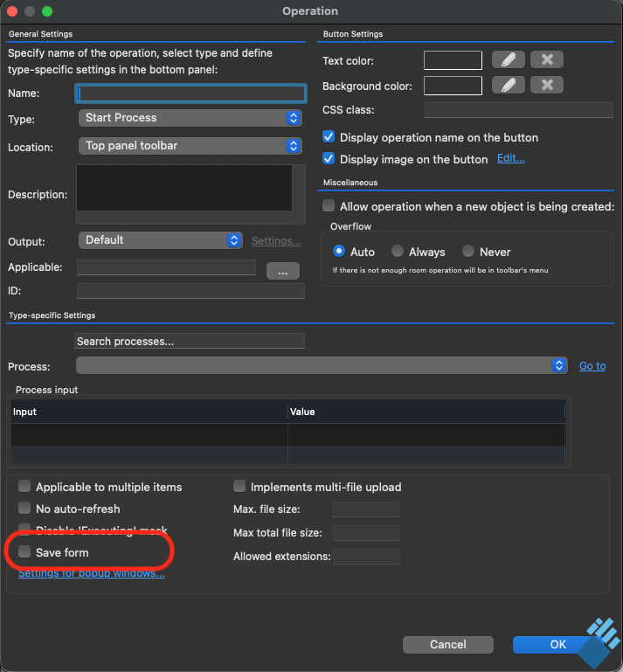Click the Text color swatch box
This screenshot has height=672, width=623.
[453, 60]
